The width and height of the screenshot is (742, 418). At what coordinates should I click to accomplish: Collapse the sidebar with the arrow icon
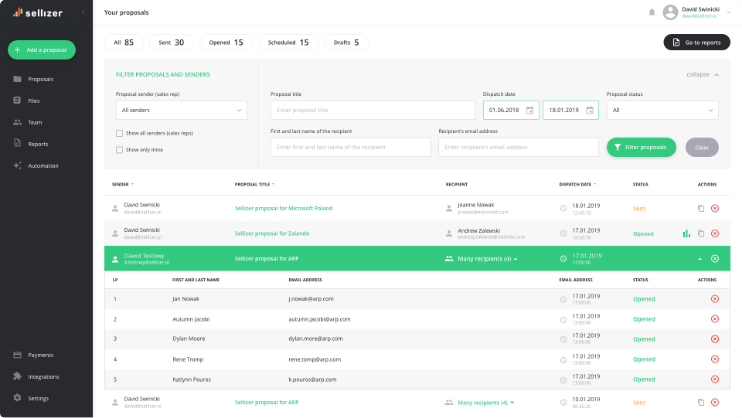click(x=82, y=12)
